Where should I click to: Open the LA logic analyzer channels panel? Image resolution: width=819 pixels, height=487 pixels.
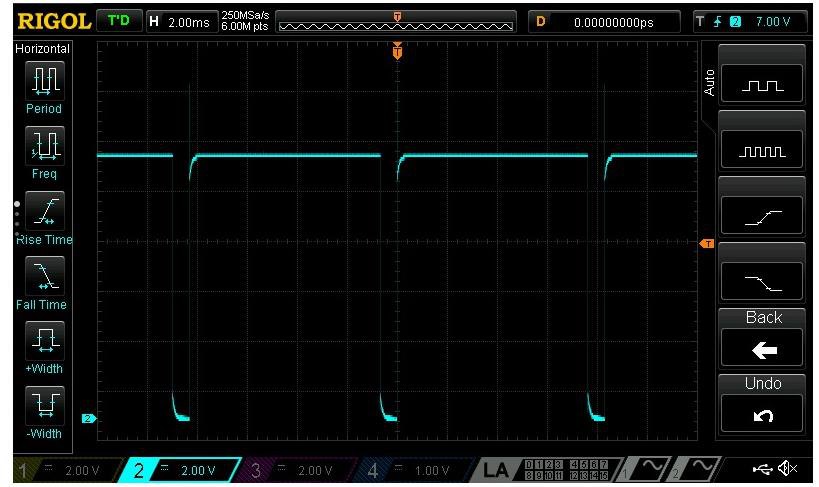546,470
